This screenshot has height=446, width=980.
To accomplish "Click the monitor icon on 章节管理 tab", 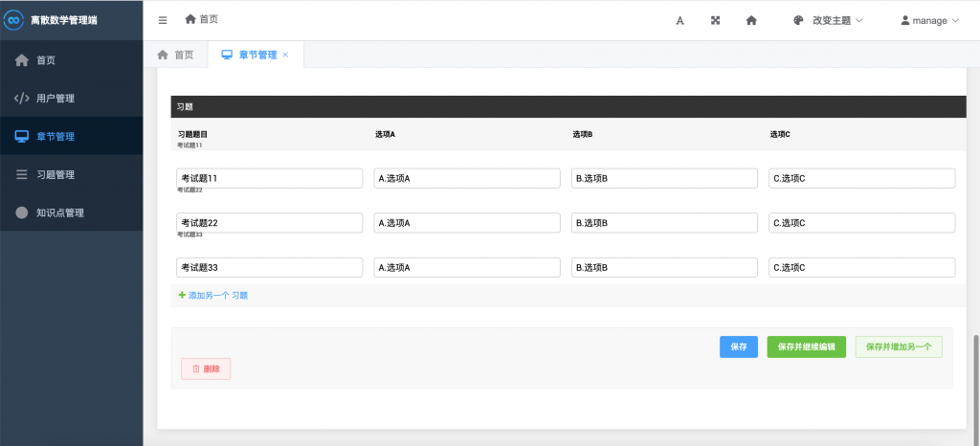I will pos(228,55).
